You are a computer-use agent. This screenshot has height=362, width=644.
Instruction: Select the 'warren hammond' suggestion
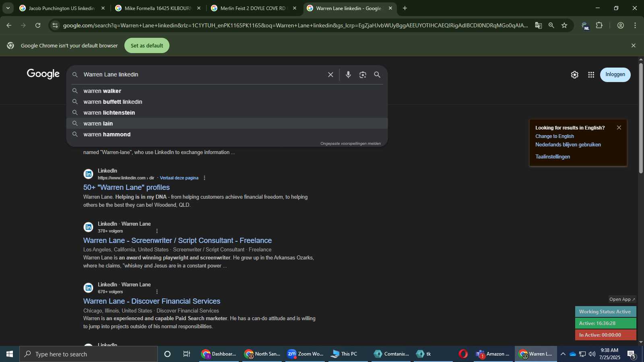click(x=227, y=134)
